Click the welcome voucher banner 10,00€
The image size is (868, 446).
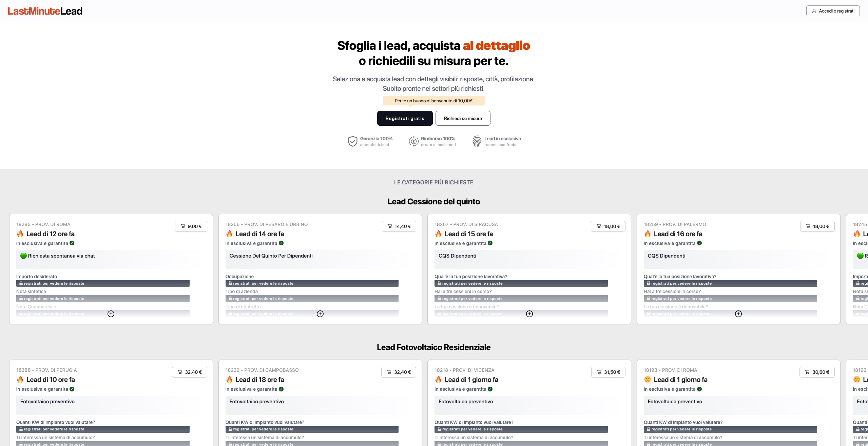433,101
